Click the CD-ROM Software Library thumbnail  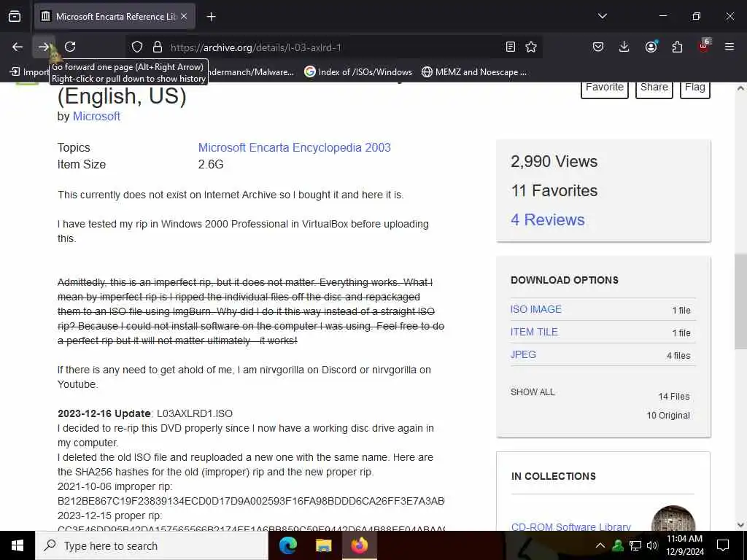click(673, 518)
